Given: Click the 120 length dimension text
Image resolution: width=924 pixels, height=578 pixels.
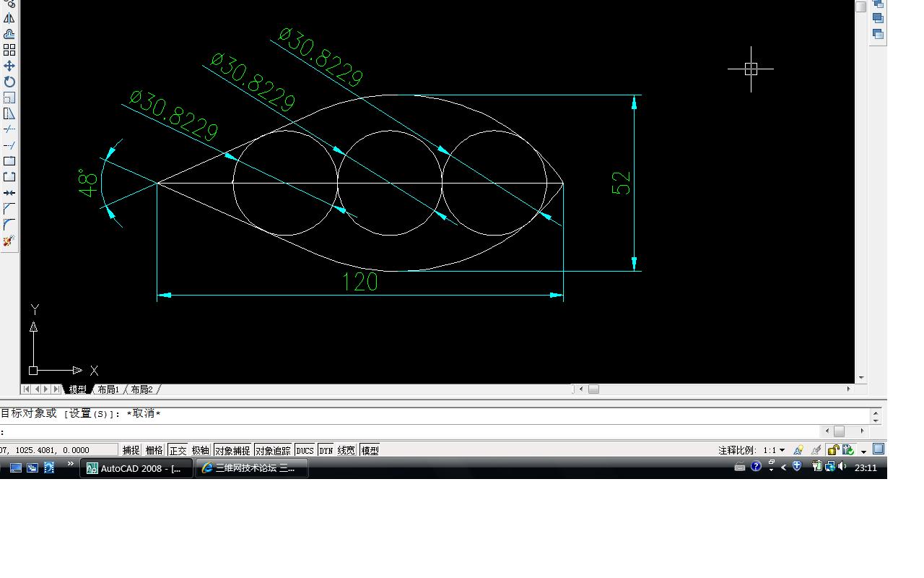Looking at the screenshot, I should (x=359, y=282).
